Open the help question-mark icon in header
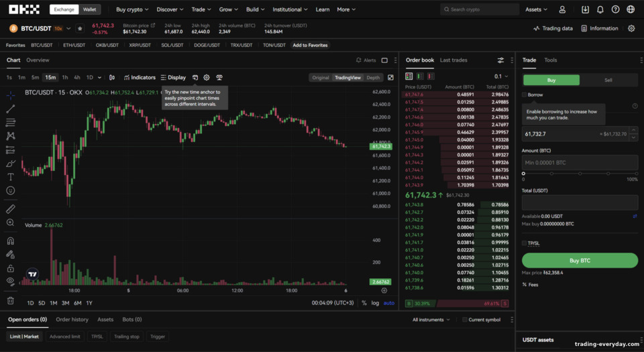The height and width of the screenshot is (352, 644). (615, 9)
